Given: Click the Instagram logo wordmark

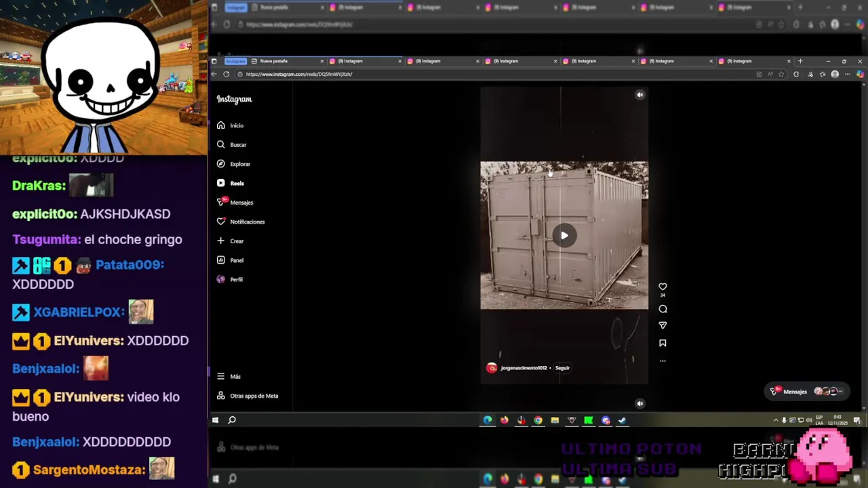Looking at the screenshot, I should tap(234, 99).
